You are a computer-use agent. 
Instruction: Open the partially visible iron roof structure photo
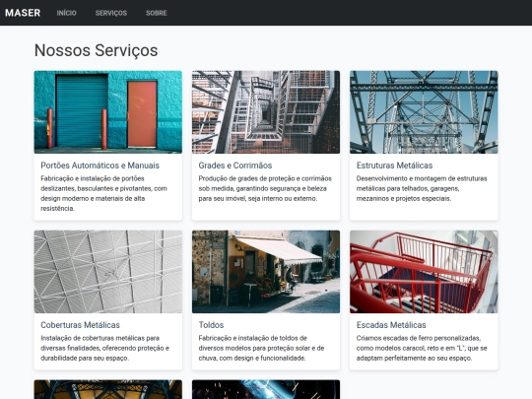[108, 389]
